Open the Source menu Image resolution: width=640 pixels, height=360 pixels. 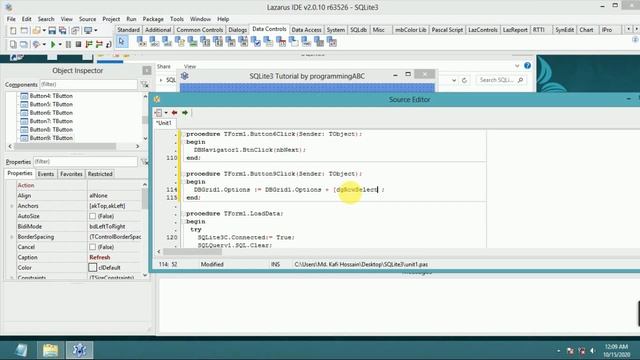pyautogui.click(x=87, y=19)
